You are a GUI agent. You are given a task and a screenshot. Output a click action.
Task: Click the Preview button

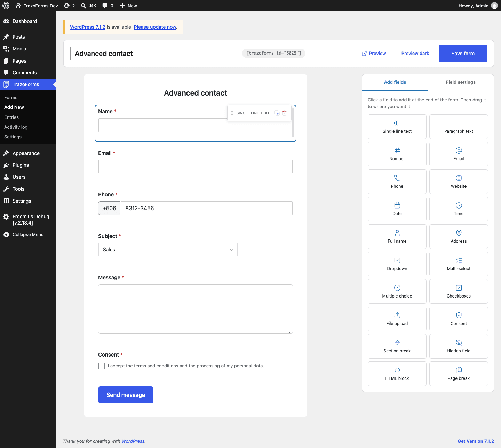(x=374, y=54)
